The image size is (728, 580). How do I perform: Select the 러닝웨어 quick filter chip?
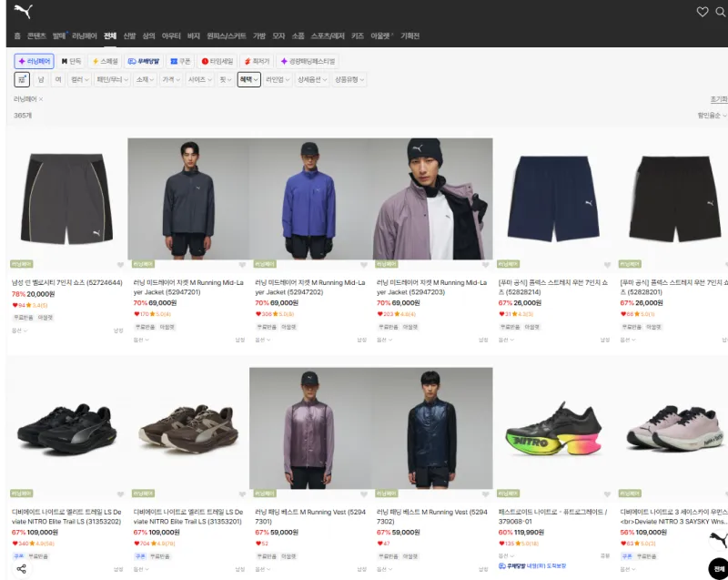coord(34,61)
